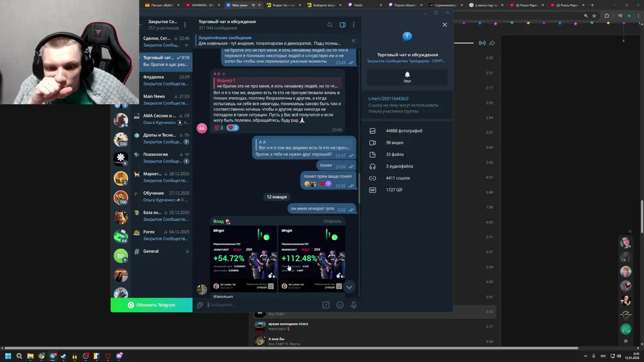This screenshot has height=362, width=644.
Task: Open the green B0 folder avatar
Action: tap(121, 256)
